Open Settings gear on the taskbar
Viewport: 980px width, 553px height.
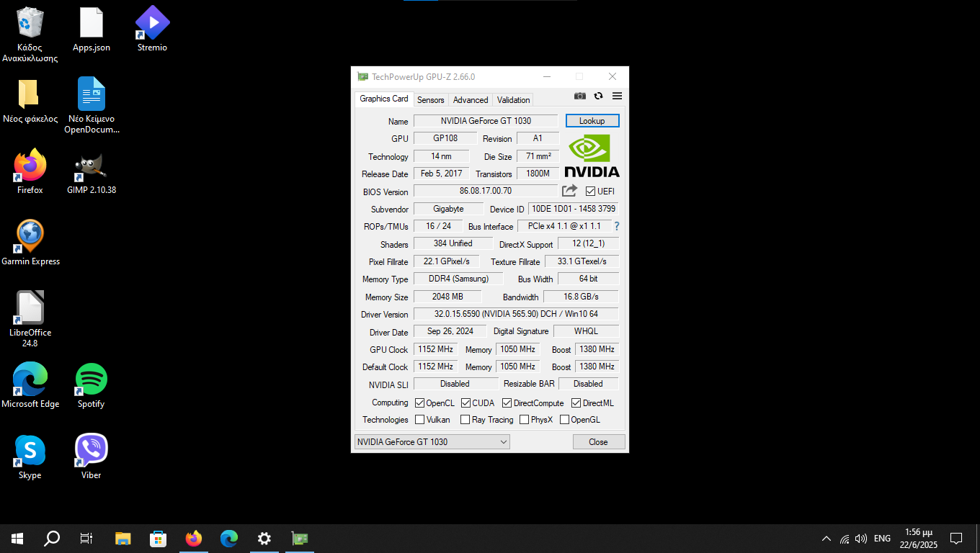(x=264, y=539)
